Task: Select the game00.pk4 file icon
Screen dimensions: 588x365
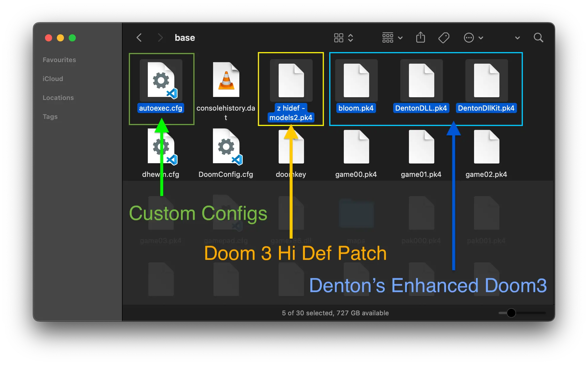Action: [x=356, y=147]
